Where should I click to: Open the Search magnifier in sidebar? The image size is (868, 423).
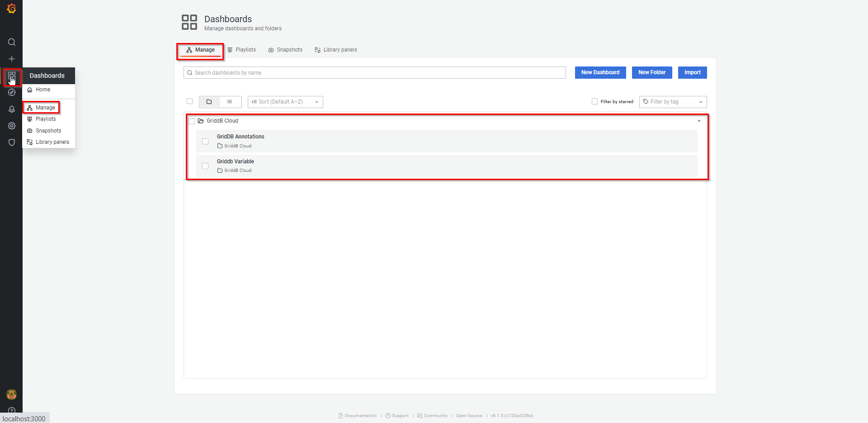click(x=12, y=42)
